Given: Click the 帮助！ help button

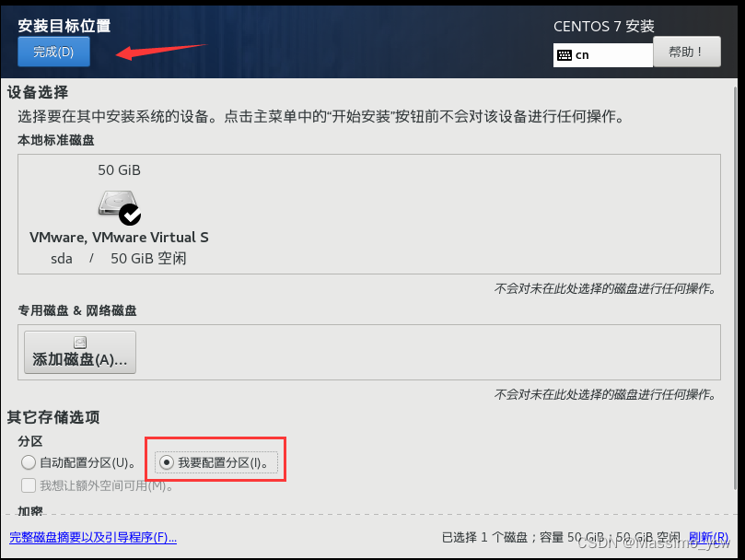Looking at the screenshot, I should (687, 52).
